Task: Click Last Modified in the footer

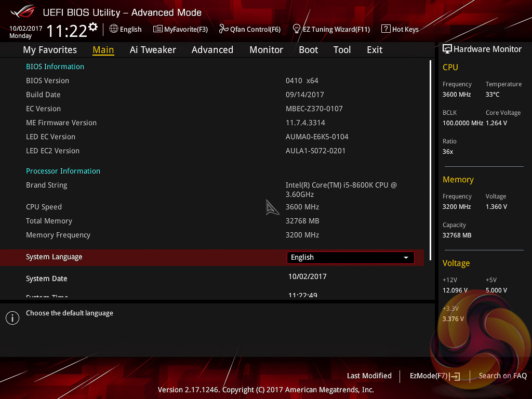Action: point(369,376)
